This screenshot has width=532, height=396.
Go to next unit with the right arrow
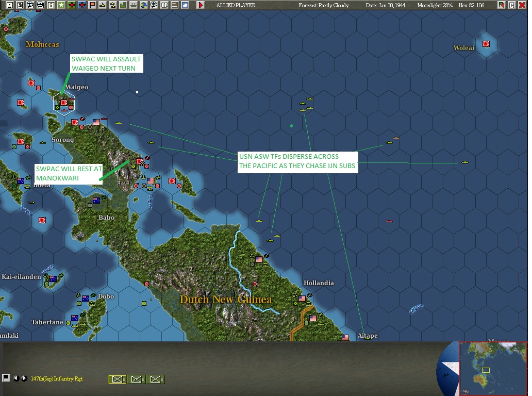tap(24, 378)
